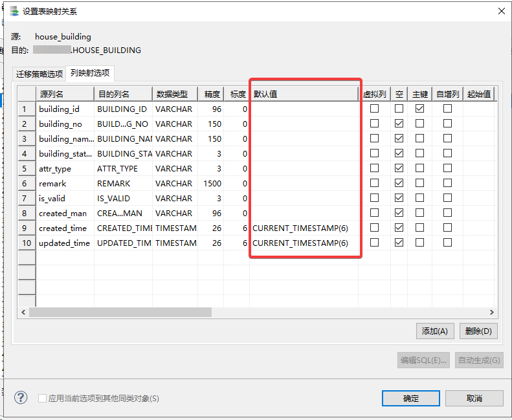Select the 列映射选项 tab
512x420 pixels.
coord(90,73)
